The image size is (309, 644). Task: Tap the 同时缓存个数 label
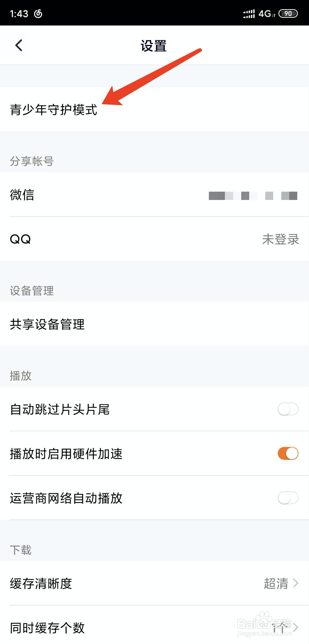pyautogui.click(x=47, y=628)
